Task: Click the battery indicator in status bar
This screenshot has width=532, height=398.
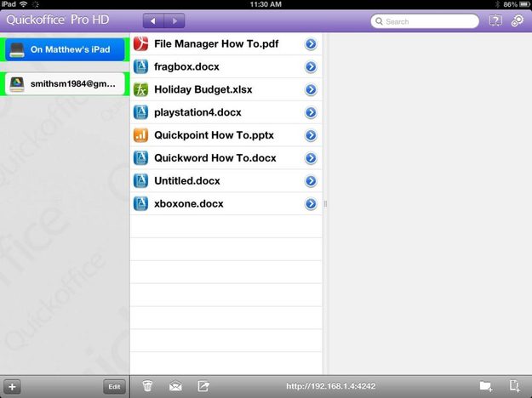Action: click(x=523, y=4)
